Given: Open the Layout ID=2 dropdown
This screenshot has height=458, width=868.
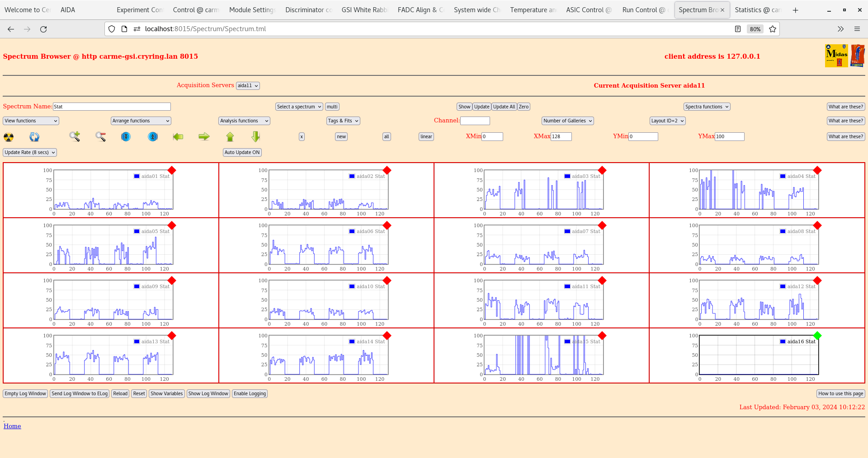Looking at the screenshot, I should click(667, 121).
